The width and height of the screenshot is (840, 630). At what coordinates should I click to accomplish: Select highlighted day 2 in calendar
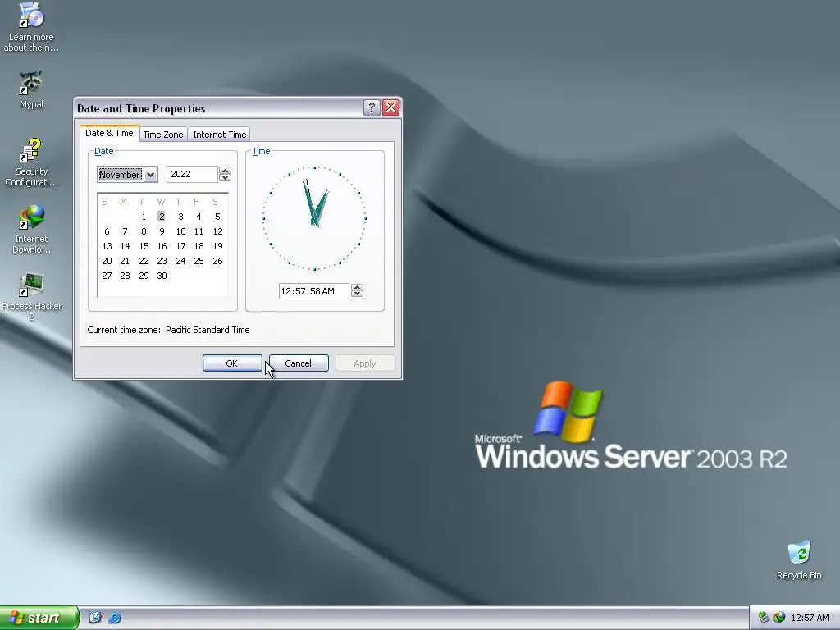click(x=162, y=217)
